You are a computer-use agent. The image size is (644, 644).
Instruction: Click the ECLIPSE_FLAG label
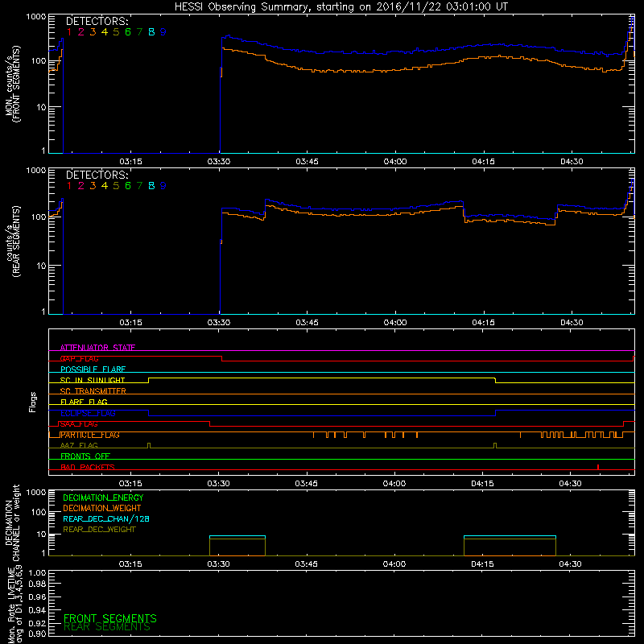[88, 413]
